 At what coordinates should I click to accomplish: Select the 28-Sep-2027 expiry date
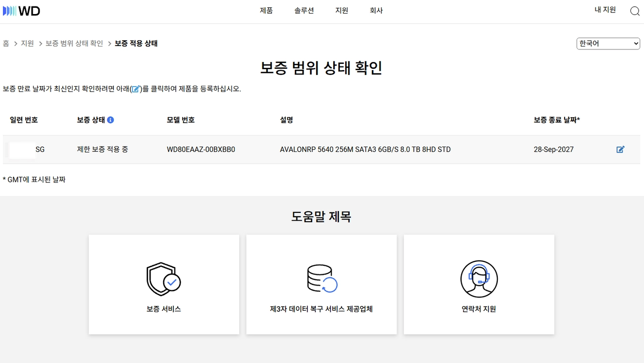(553, 150)
